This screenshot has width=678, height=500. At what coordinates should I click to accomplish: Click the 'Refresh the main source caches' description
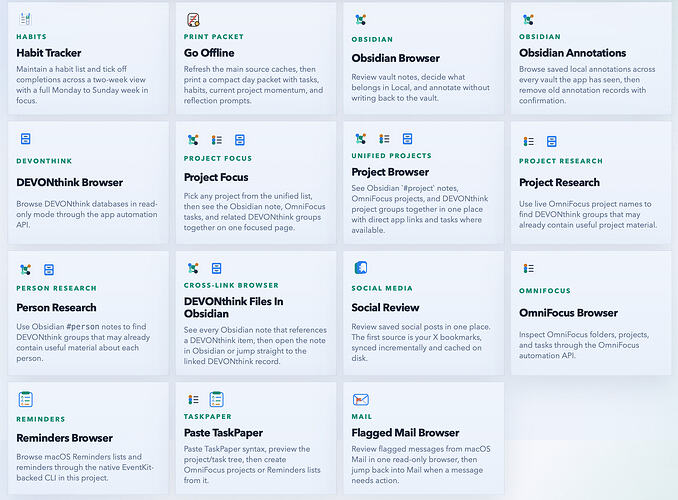(253, 85)
